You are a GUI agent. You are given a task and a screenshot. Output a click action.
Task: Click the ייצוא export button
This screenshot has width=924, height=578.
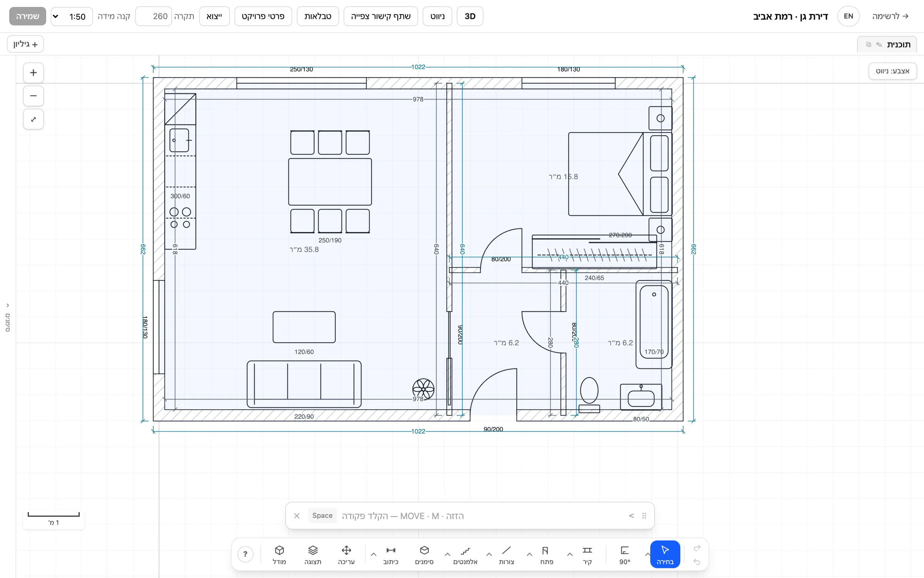click(214, 16)
